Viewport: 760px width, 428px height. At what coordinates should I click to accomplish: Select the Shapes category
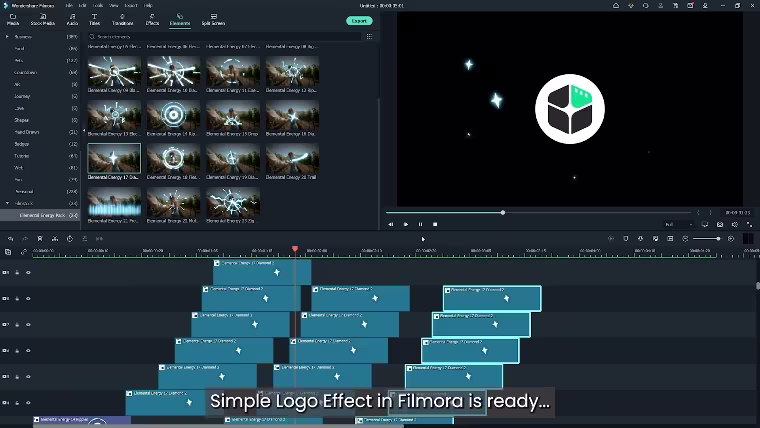[x=21, y=120]
